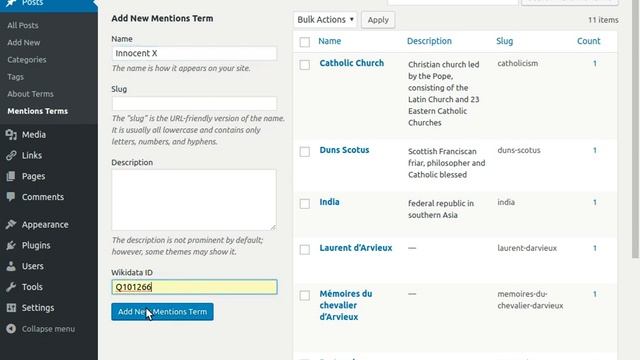Click the Links chain icon
Image resolution: width=640 pixels, height=360 pixels.
pos(11,156)
